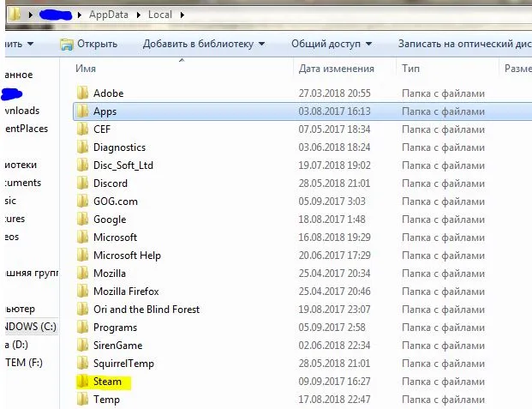Click the folder icon in address bar

click(15, 15)
